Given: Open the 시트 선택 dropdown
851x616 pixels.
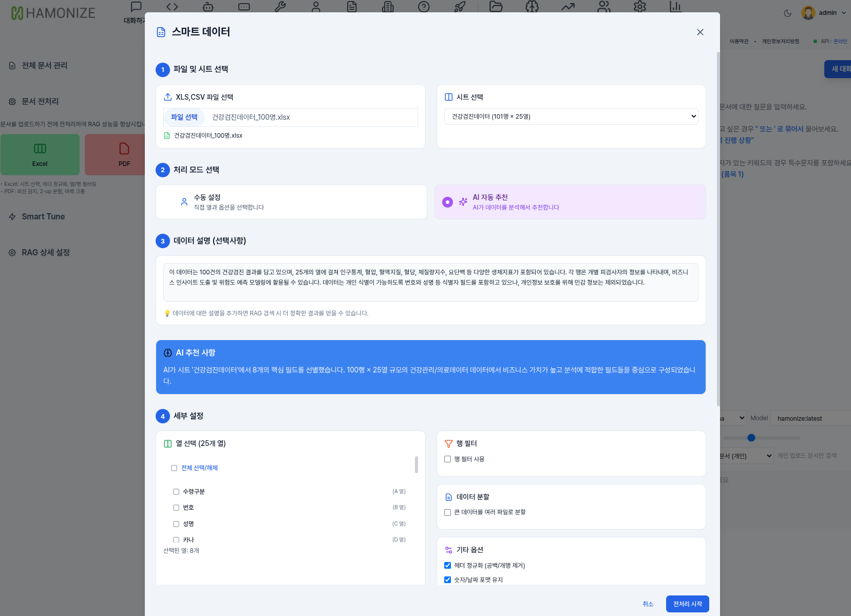Looking at the screenshot, I should click(571, 117).
